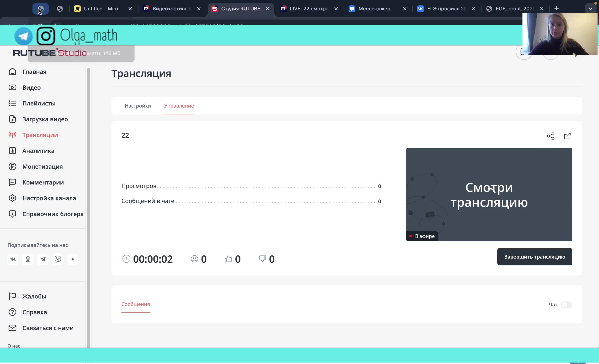Viewport: 599px width, 364px height.
Task: Switch to LIVE: 22 смотреть browser tab
Action: click(x=309, y=9)
